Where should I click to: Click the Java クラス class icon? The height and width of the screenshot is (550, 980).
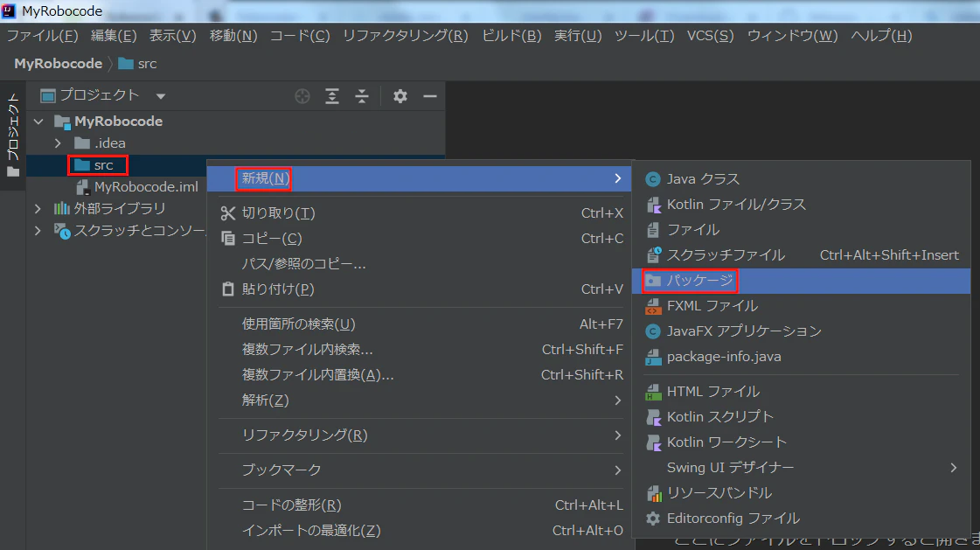tap(653, 179)
